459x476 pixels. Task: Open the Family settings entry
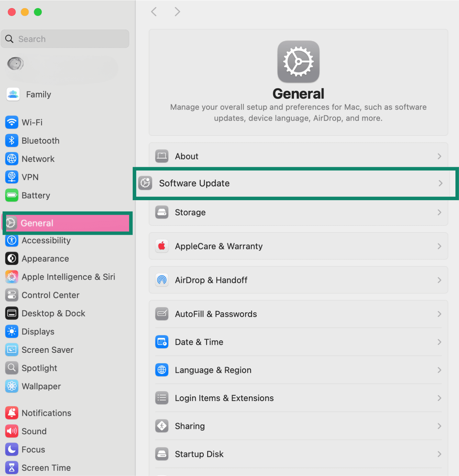[38, 94]
